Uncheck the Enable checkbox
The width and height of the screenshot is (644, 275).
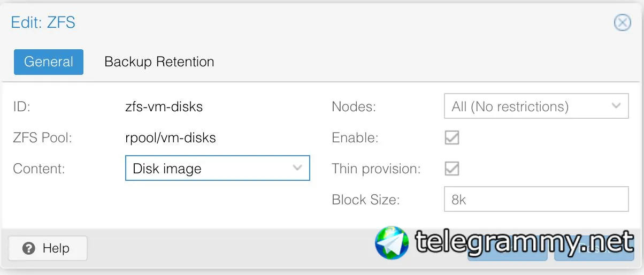pyautogui.click(x=452, y=137)
